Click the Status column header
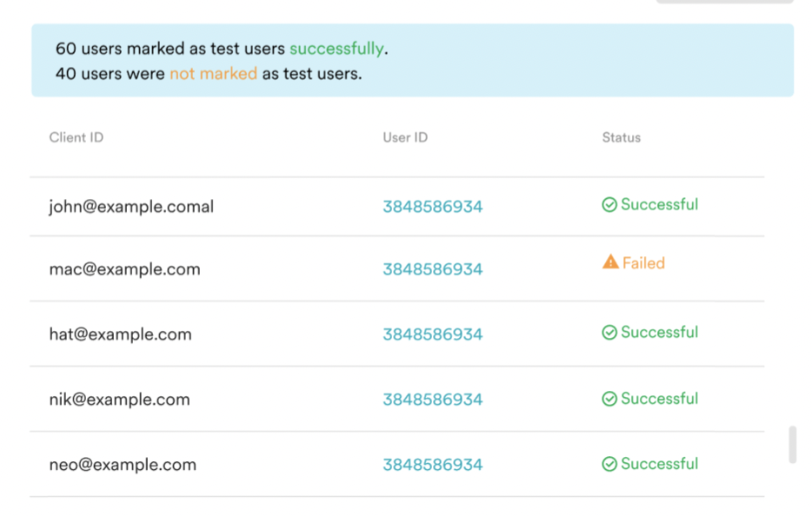 coord(621,137)
